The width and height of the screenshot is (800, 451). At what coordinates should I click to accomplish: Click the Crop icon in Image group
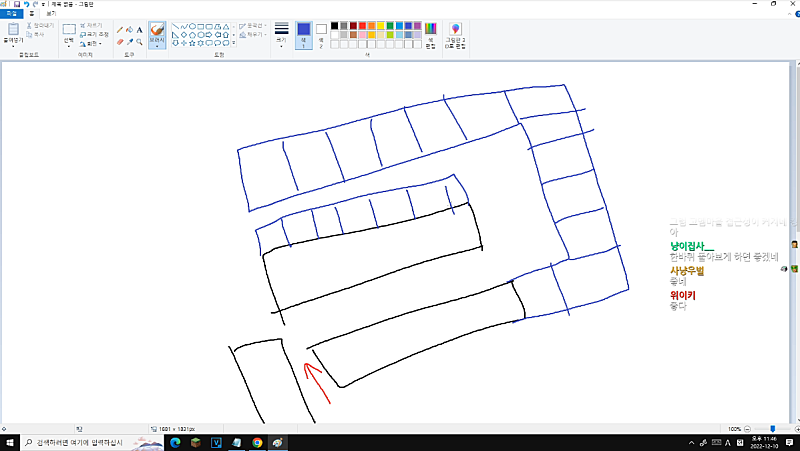pyautogui.click(x=83, y=25)
